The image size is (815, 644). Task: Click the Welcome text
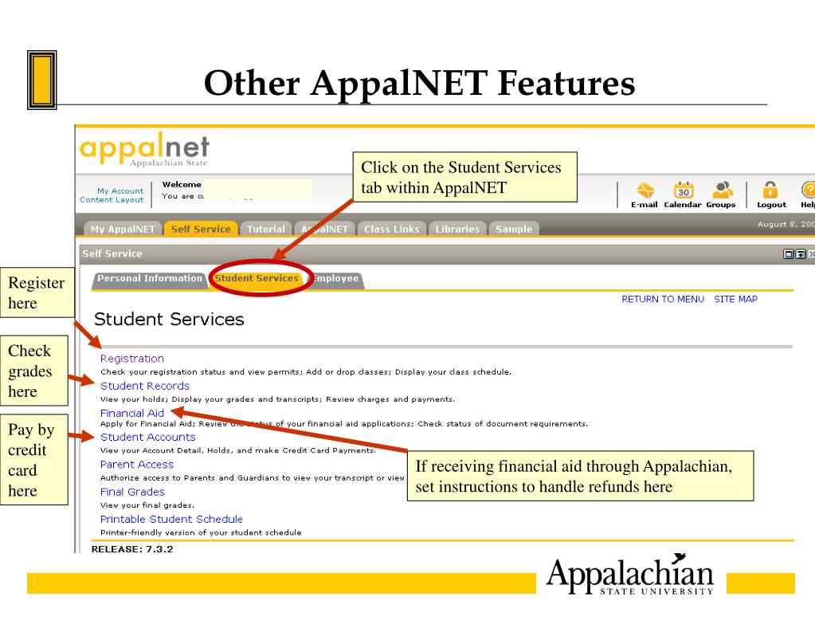pos(182,185)
